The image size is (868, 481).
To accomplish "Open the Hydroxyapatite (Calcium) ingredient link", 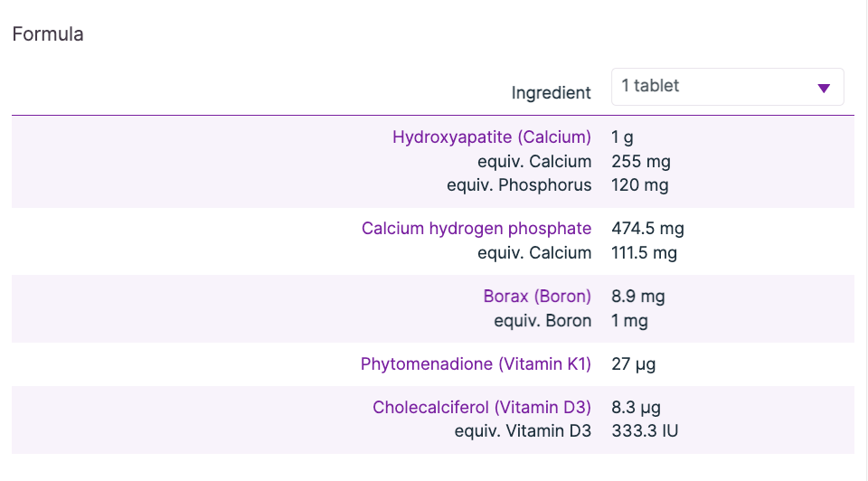I will (491, 137).
